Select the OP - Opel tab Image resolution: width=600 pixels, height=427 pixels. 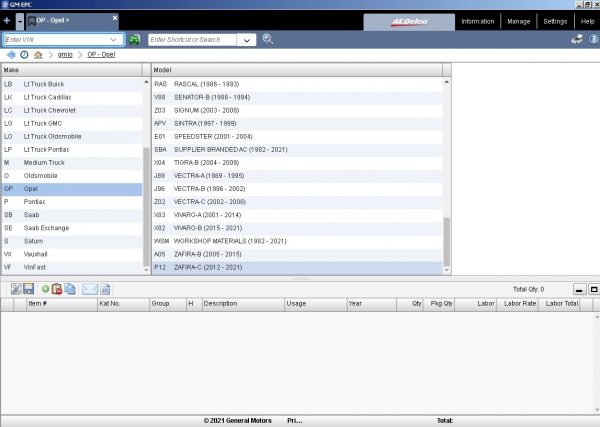72,21
